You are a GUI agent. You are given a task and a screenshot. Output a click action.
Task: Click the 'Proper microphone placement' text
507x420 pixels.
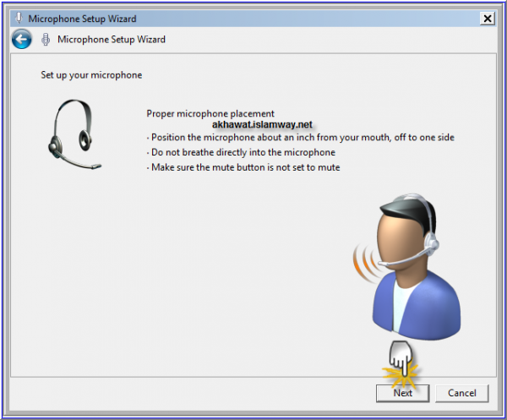pyautogui.click(x=210, y=113)
